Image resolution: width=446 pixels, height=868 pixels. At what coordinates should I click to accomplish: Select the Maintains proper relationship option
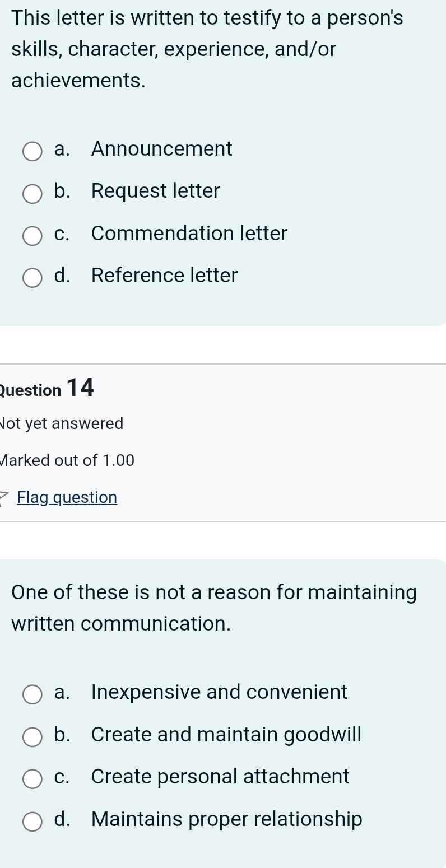pos(32,822)
